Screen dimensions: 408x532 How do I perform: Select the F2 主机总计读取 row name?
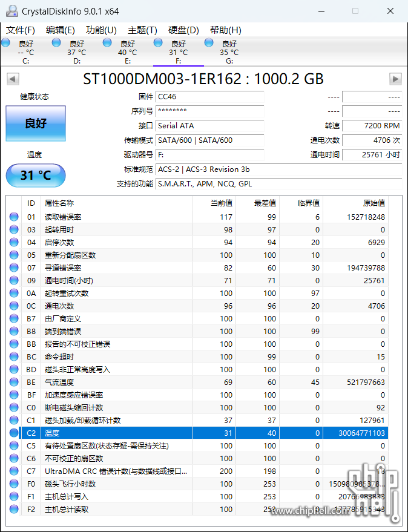point(67,509)
